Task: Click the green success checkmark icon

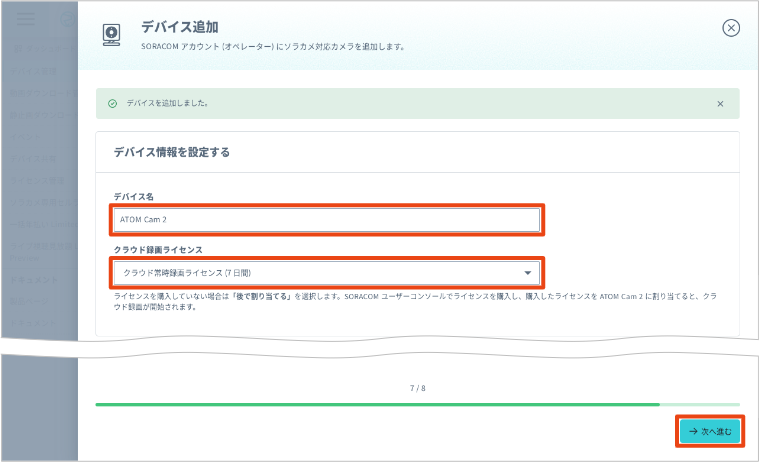Action: [x=113, y=103]
